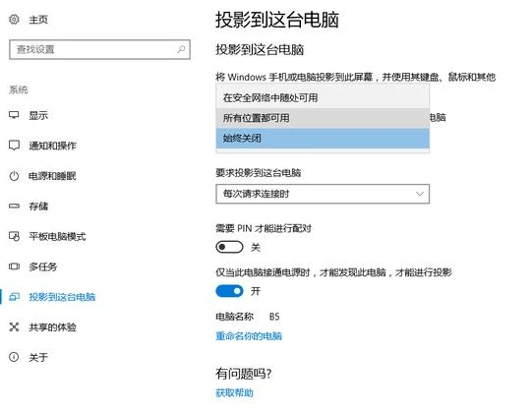Select the Power and sleep icon
The height and width of the screenshot is (413, 532).
pos(14,176)
